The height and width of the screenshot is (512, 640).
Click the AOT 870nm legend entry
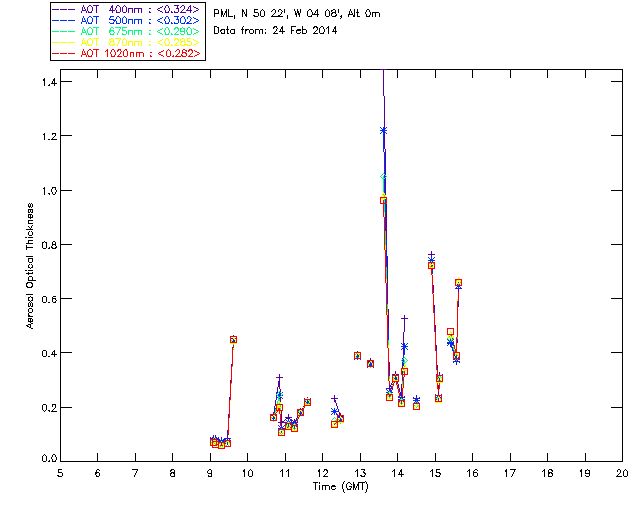(x=127, y=42)
